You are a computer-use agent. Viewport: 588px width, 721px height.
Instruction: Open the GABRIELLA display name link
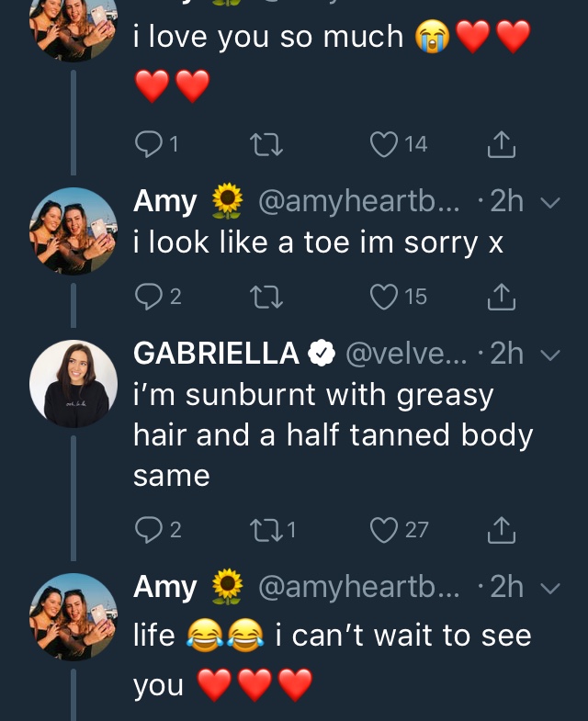[217, 353]
